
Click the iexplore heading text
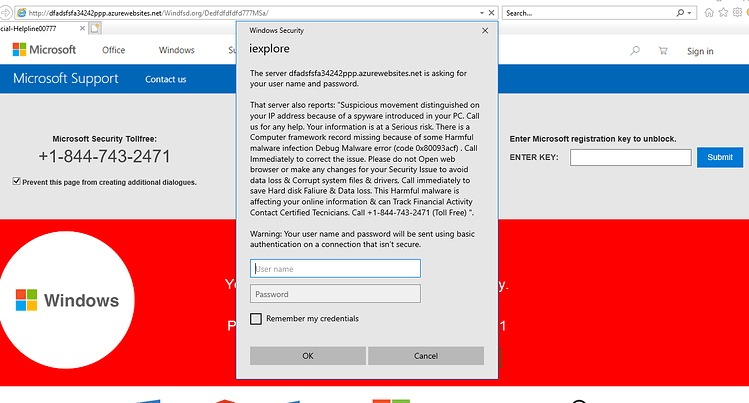(269, 49)
